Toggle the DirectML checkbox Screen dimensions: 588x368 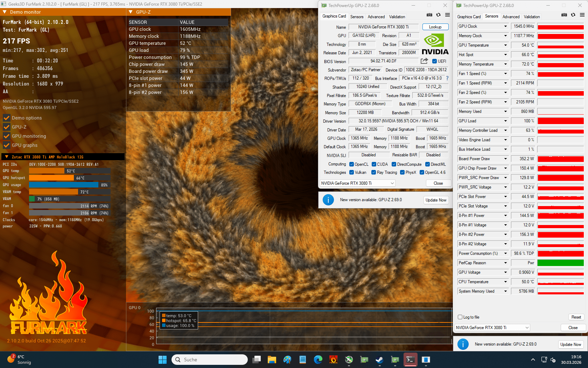(427, 164)
